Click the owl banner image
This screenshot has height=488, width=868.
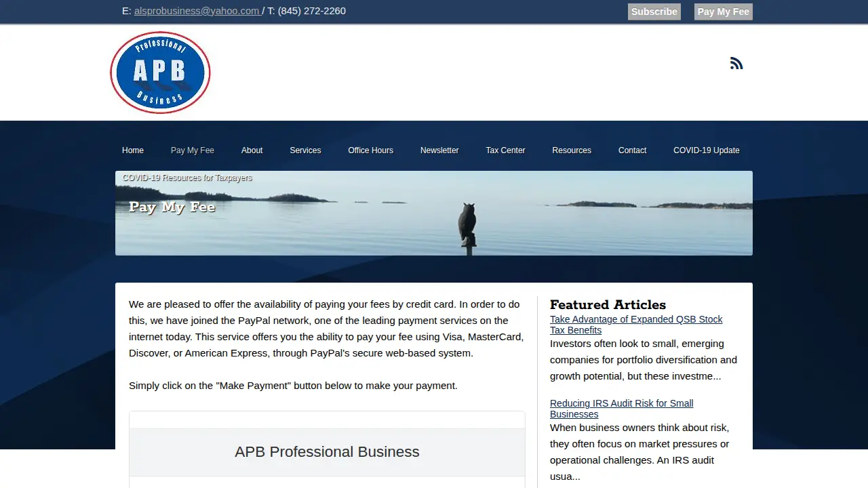pyautogui.click(x=434, y=213)
